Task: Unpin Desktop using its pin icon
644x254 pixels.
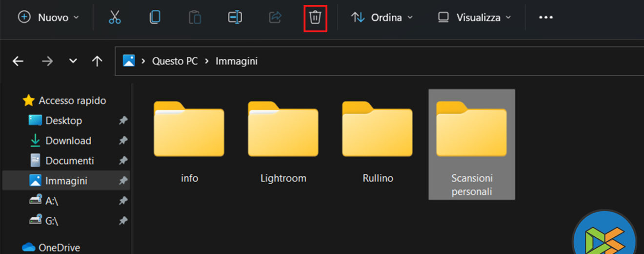Action: [123, 121]
